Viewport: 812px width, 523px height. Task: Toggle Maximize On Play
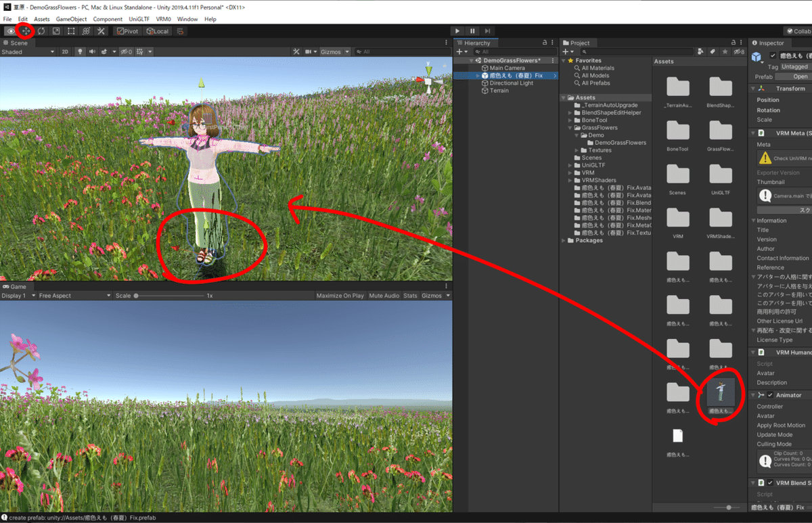(x=340, y=296)
